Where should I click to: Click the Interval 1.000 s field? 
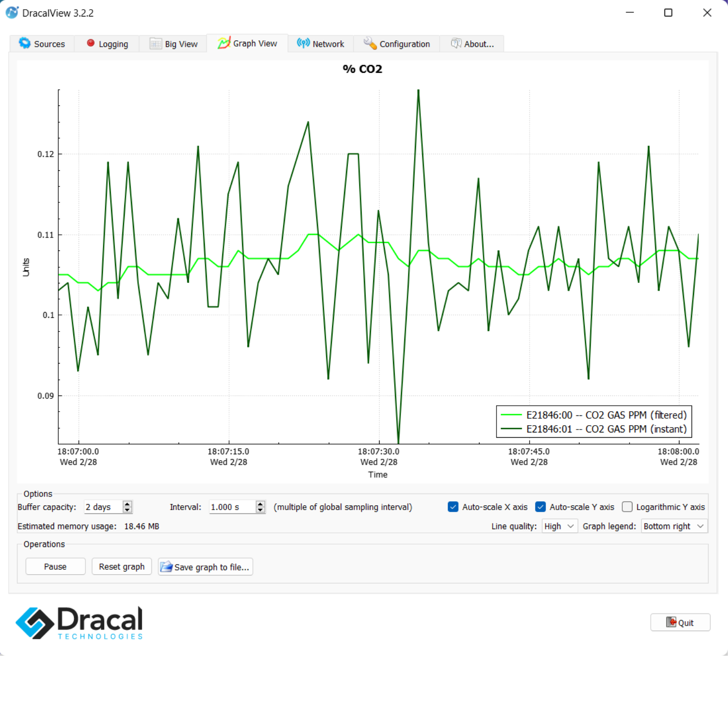point(232,507)
